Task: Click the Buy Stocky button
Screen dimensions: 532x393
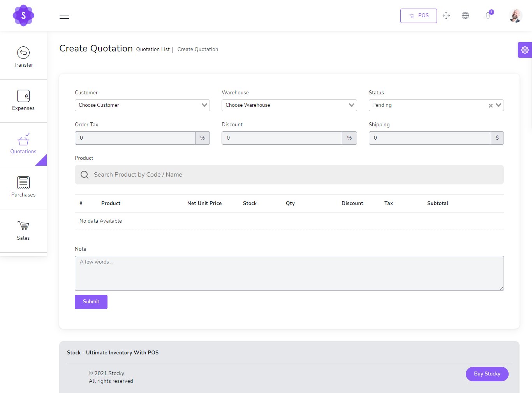Action: point(487,374)
